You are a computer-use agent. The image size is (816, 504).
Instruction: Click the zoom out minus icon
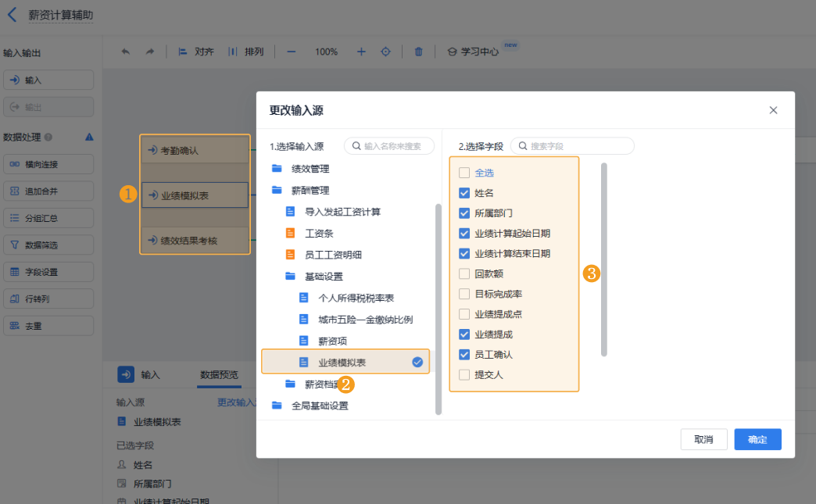click(x=291, y=52)
